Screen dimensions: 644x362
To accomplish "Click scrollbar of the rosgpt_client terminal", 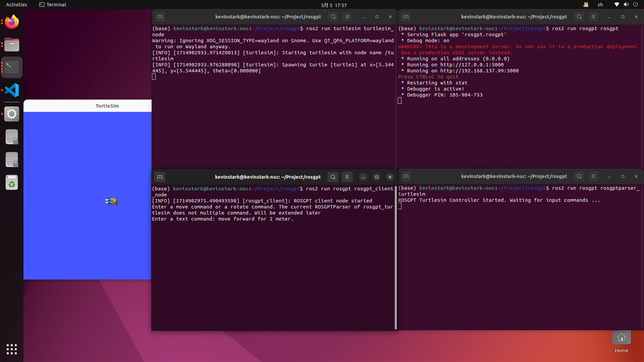I will tap(395, 257).
